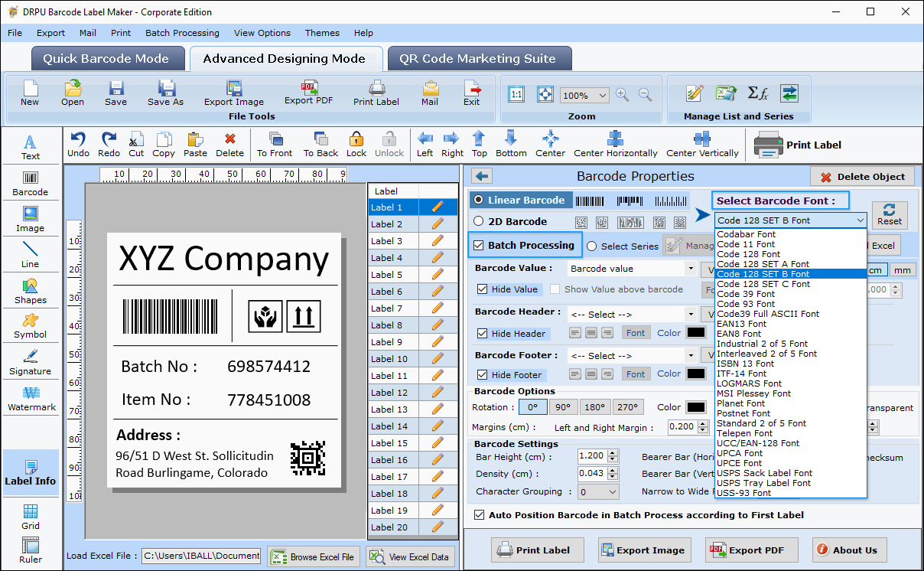Click the To Front icon

tap(275, 143)
